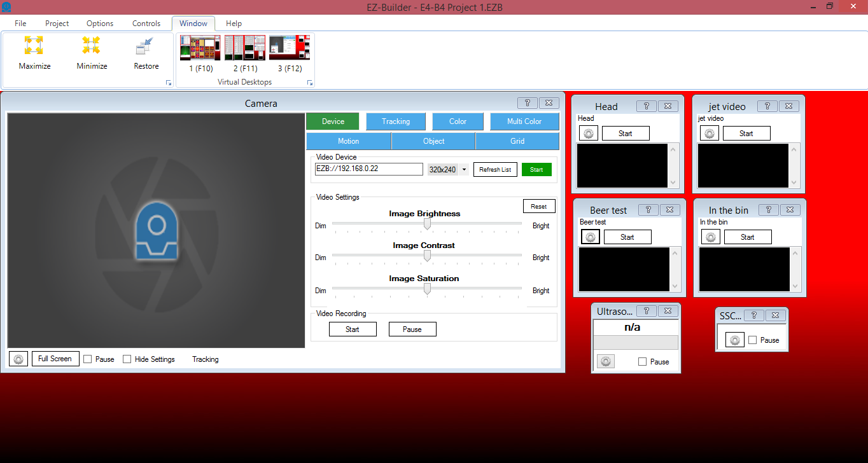Close the In the bin panel
Viewport: 868px width, 463px height.
pyautogui.click(x=789, y=210)
